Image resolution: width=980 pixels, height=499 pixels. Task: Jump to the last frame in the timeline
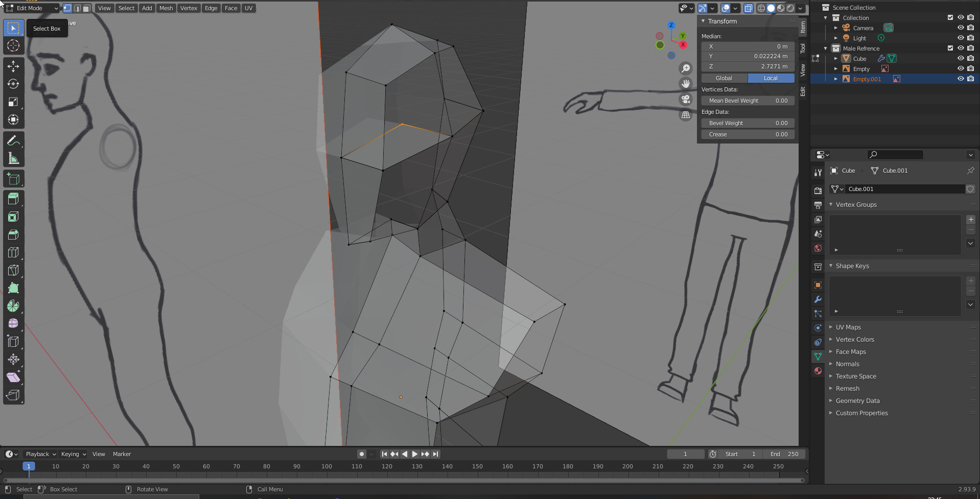coord(436,454)
